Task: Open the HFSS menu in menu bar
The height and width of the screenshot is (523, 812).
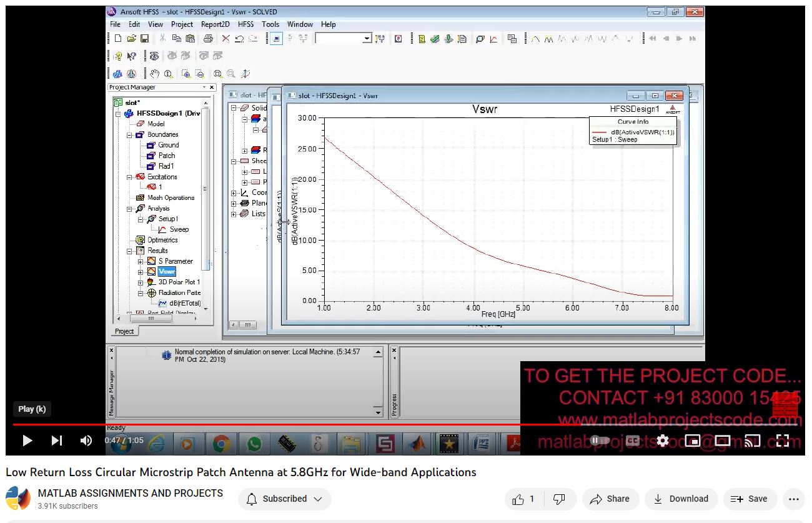Action: (x=245, y=24)
